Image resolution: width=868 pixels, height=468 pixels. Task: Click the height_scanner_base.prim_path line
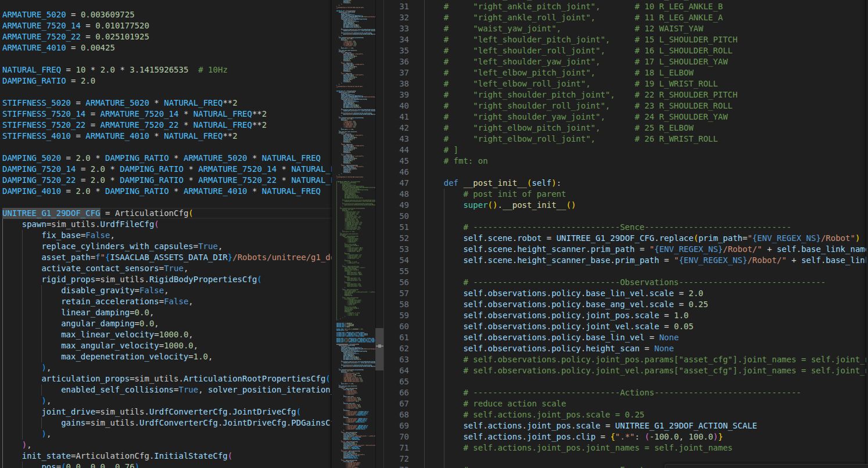[x=665, y=260]
